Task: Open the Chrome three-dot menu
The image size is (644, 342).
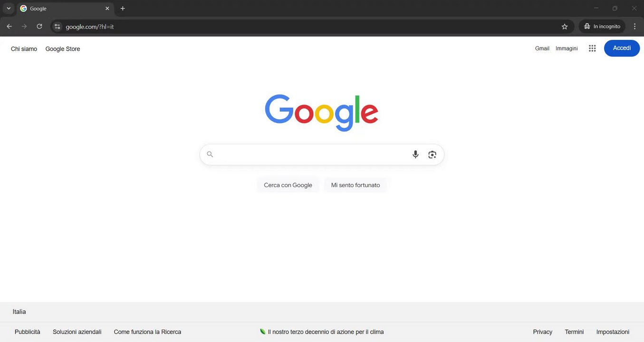Action: (x=635, y=27)
